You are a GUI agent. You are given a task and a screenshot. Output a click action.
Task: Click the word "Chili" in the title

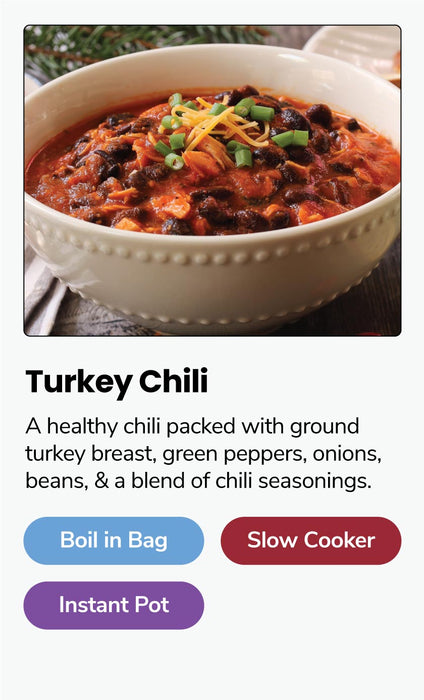[x=174, y=381]
